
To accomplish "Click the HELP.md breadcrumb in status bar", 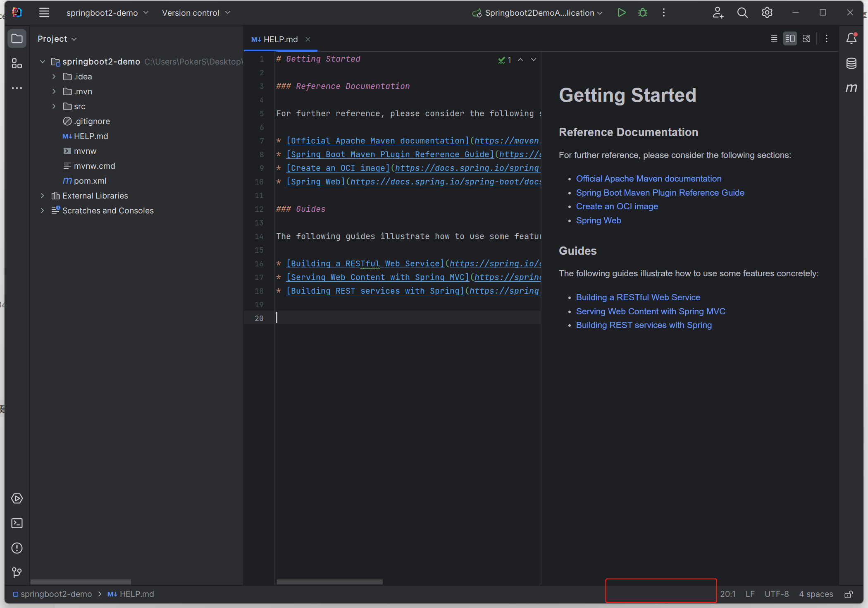I will pos(131,594).
